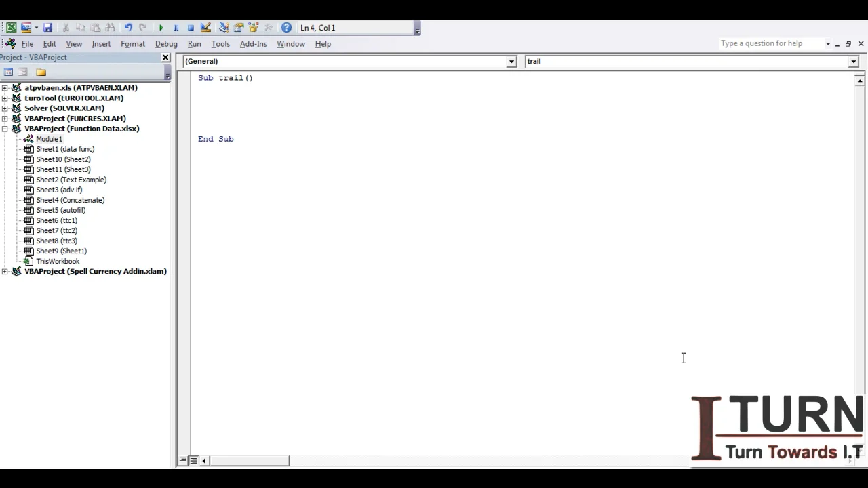Select Sheet2 (Text Example) in the tree
This screenshot has width=868, height=488.
(71, 180)
